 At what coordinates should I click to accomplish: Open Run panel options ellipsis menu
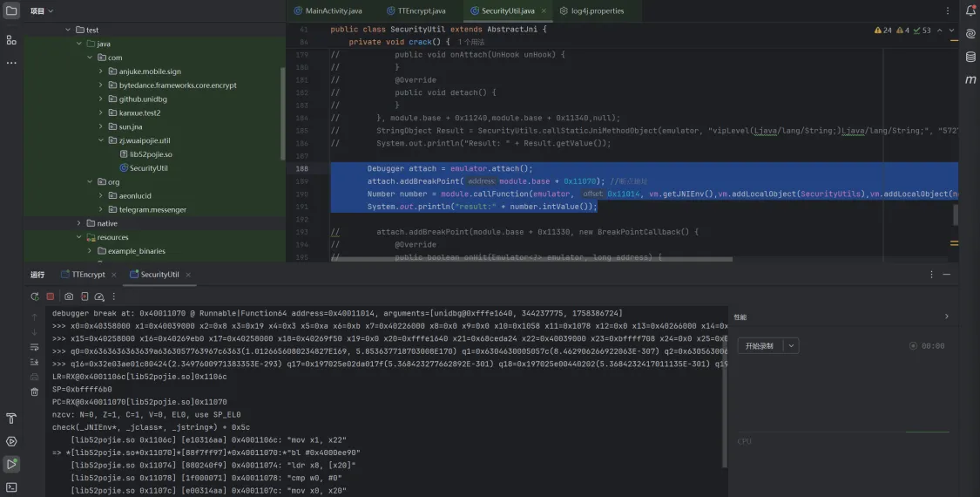pyautogui.click(x=931, y=274)
